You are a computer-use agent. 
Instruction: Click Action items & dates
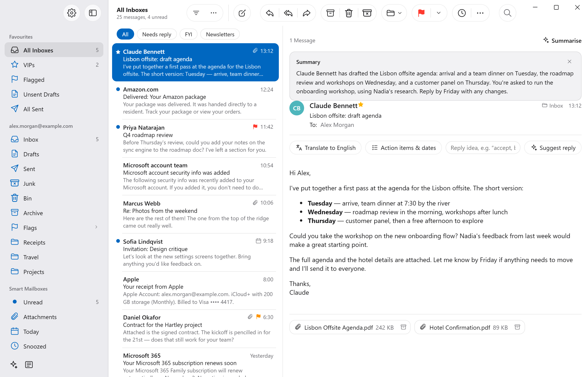[x=403, y=148]
